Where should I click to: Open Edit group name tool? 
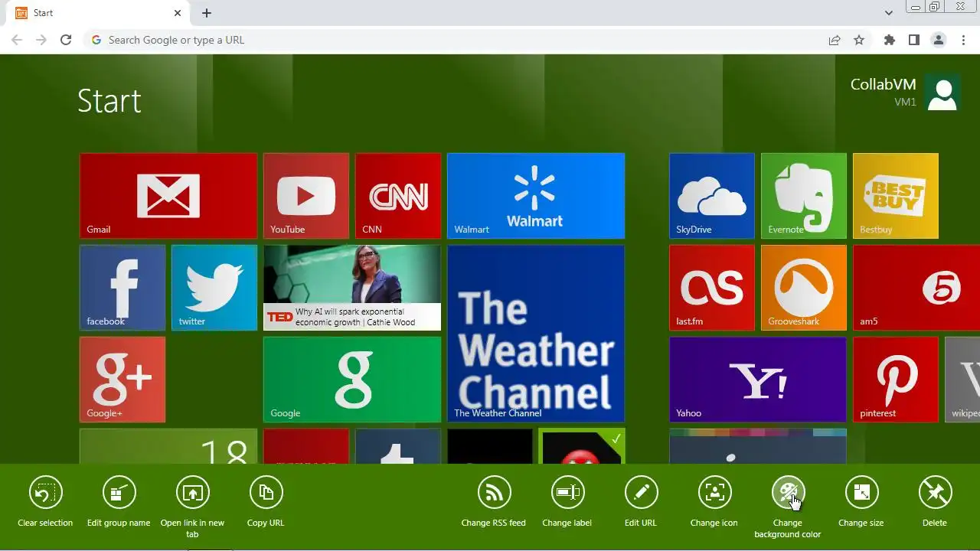(x=119, y=493)
